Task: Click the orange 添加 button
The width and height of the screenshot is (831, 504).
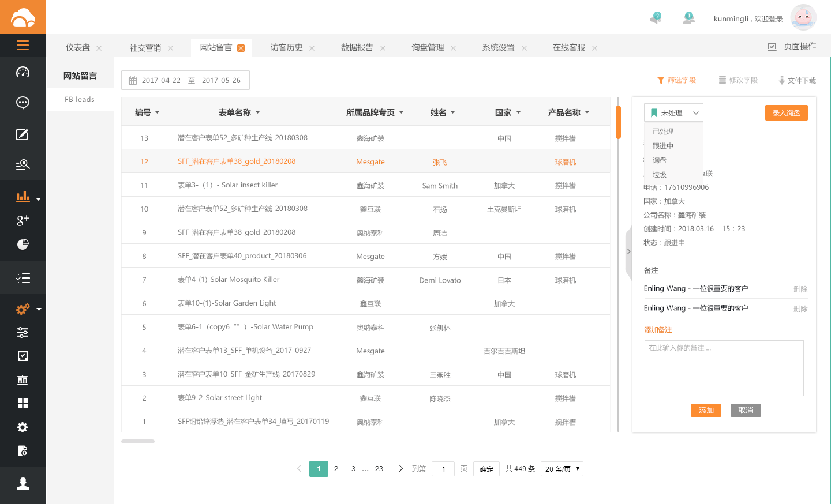Action: pyautogui.click(x=706, y=411)
